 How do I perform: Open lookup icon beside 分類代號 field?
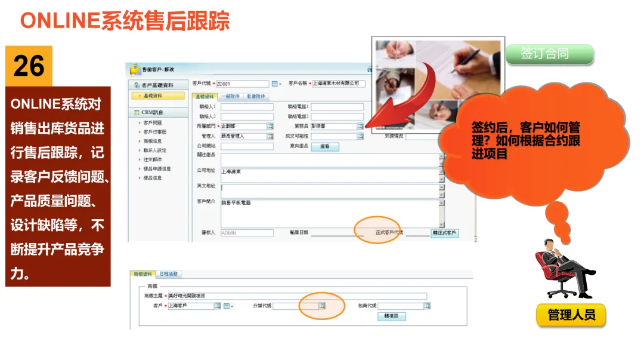coord(322,306)
